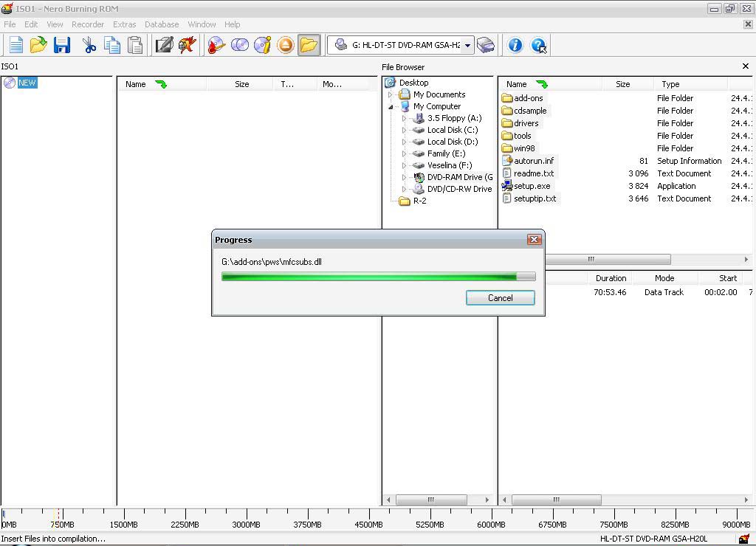The height and width of the screenshot is (546, 756).
Task: Click the burning match burn icon
Action: [x=187, y=45]
